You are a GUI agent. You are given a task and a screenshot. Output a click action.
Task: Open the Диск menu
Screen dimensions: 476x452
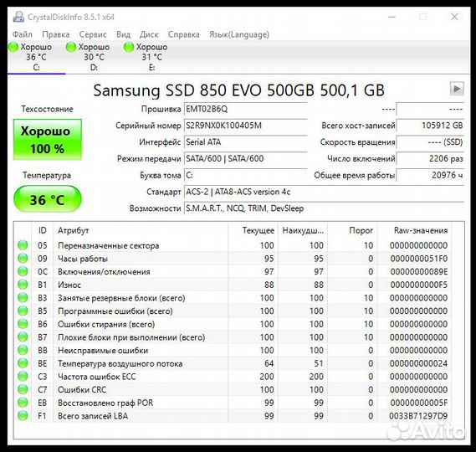click(x=149, y=34)
